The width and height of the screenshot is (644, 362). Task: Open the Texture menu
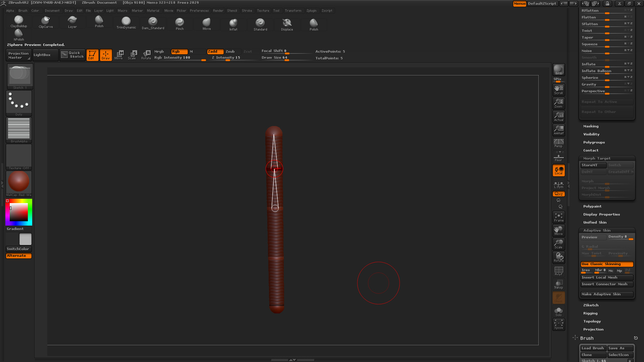(x=263, y=11)
